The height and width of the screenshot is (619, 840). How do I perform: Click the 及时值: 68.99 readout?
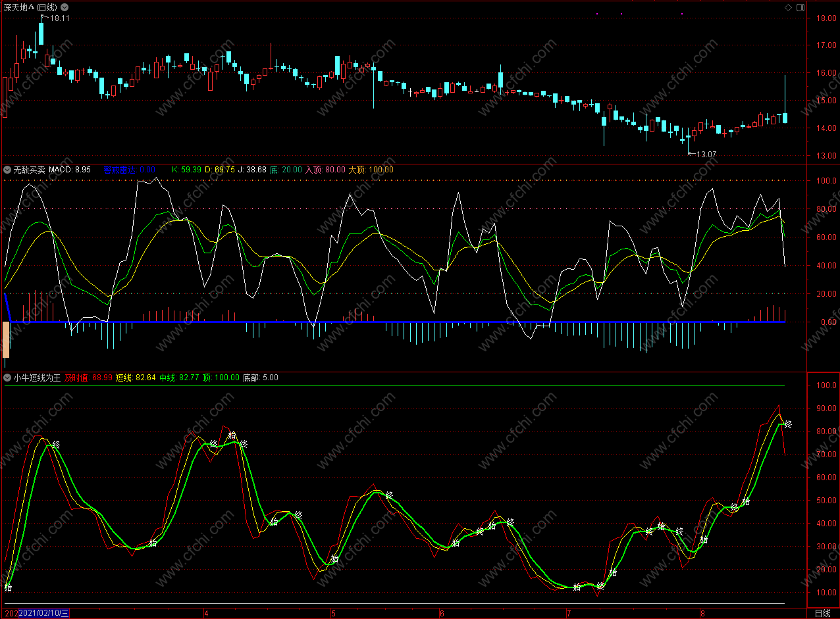point(88,378)
